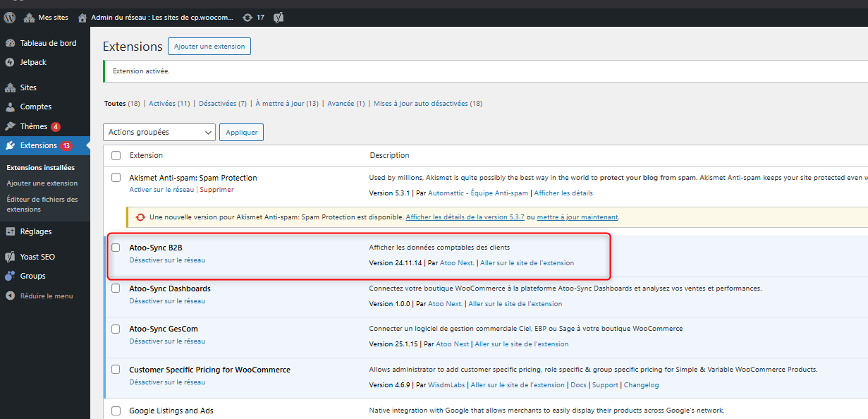Filter by À mettre à jour (13)

[x=287, y=104]
